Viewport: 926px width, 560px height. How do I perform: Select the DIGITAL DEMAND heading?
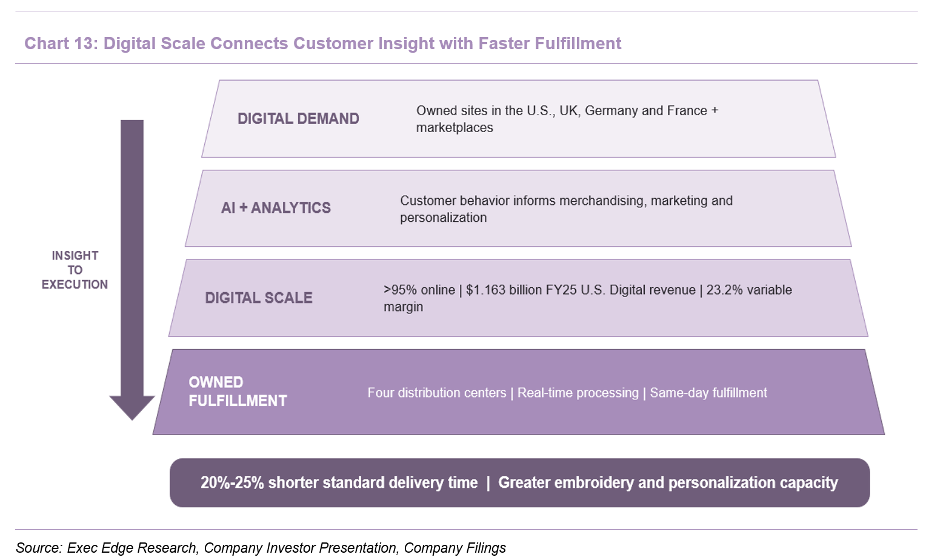298,119
